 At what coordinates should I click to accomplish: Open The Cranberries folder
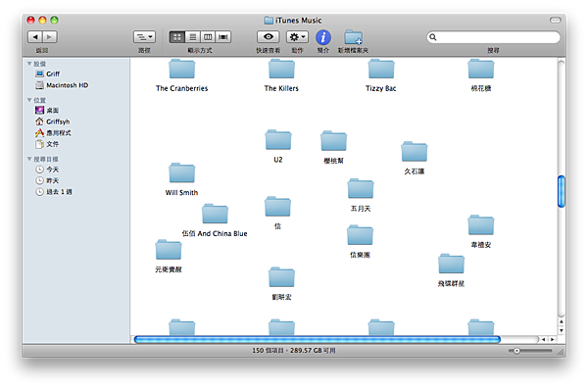[182, 75]
